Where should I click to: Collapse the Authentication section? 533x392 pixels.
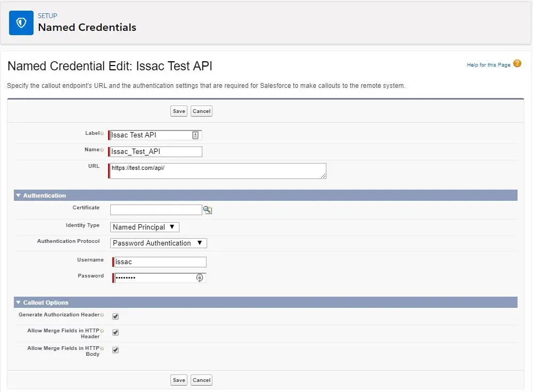[x=18, y=195]
